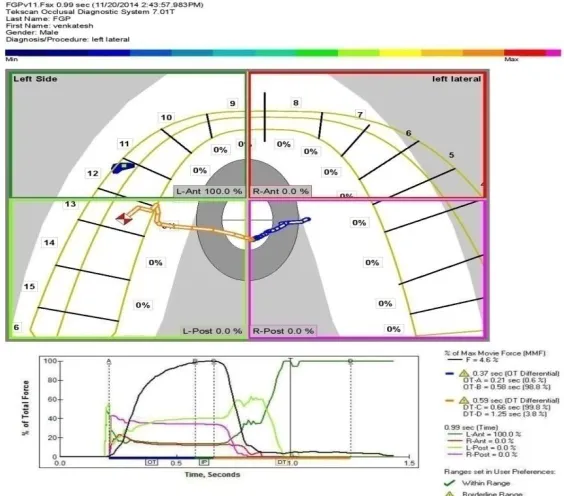Click L-Post = 0.0 % in graph legend
This screenshot has width=564, height=496.
[491, 448]
